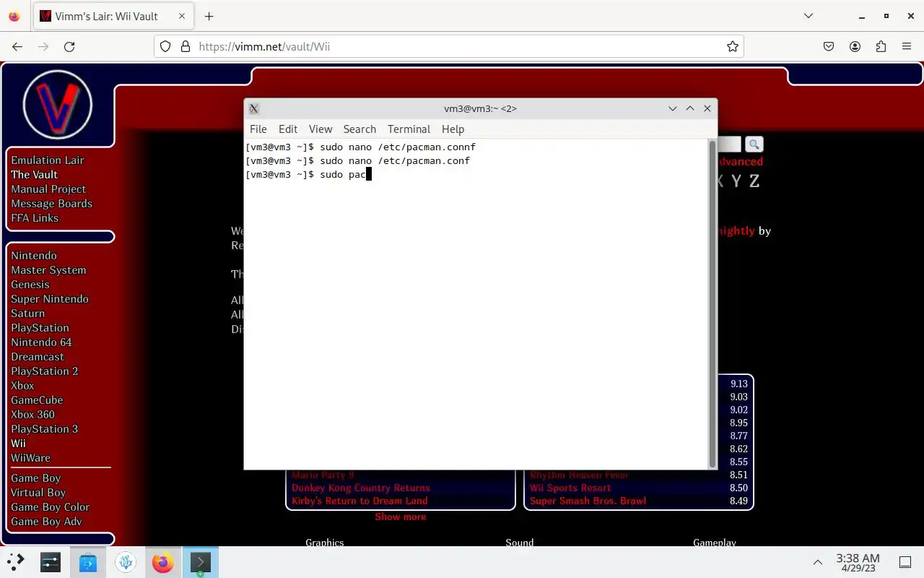Open terminal View menu

tap(321, 129)
